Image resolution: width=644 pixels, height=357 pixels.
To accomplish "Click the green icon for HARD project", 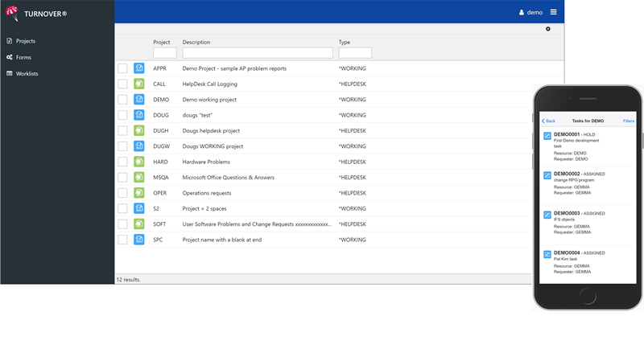I will coord(138,162).
